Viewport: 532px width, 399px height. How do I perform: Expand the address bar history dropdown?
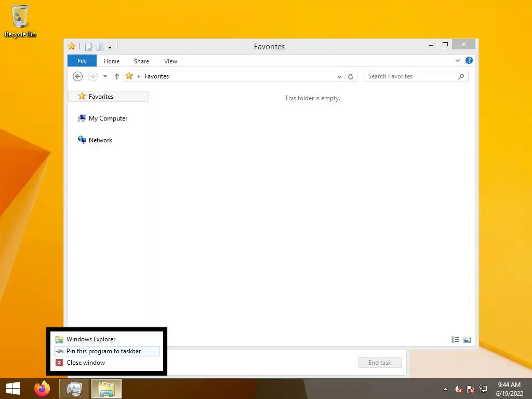(339, 77)
